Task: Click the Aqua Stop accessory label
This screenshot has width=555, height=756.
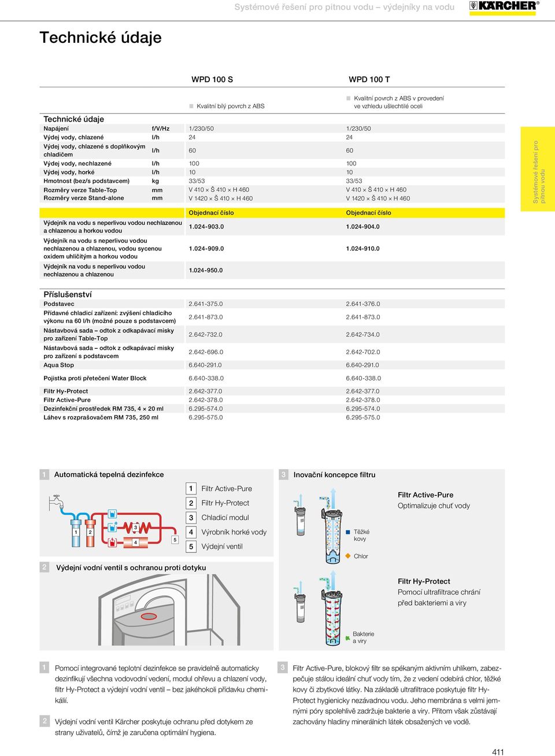Action: tap(59, 365)
